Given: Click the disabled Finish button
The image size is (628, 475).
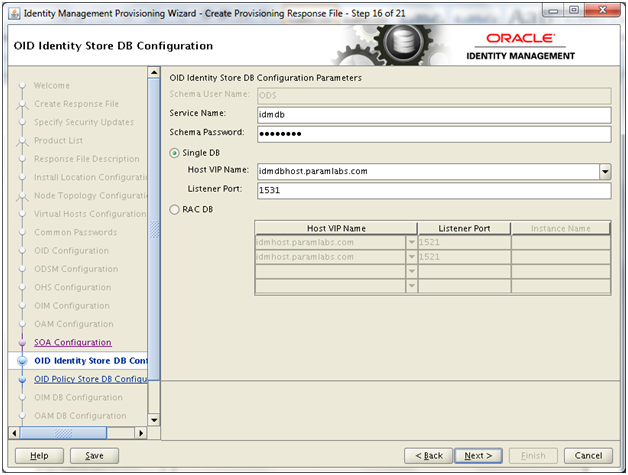Looking at the screenshot, I should click(533, 456).
